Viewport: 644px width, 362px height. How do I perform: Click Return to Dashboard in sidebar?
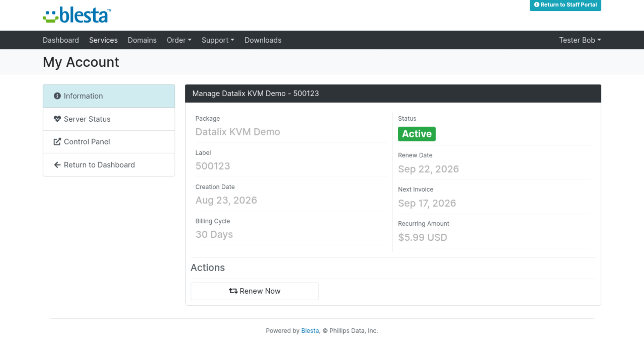tap(109, 165)
